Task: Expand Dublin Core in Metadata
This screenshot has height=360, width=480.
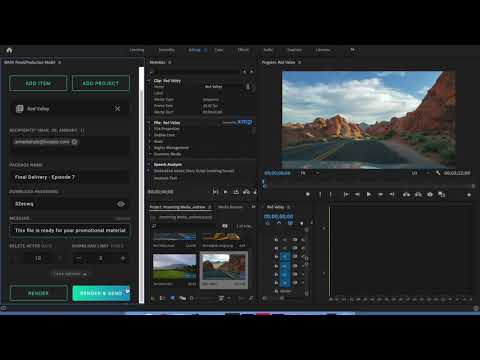Action: (x=150, y=135)
